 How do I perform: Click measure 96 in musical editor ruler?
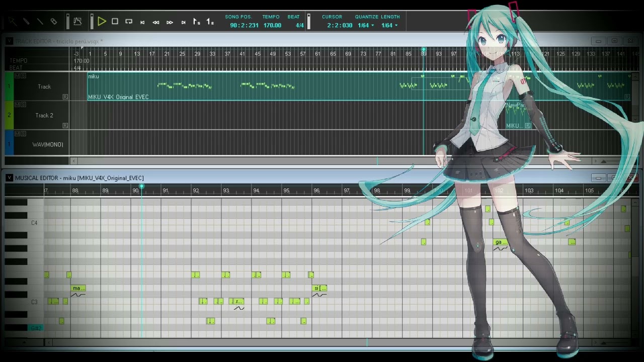pos(316,191)
